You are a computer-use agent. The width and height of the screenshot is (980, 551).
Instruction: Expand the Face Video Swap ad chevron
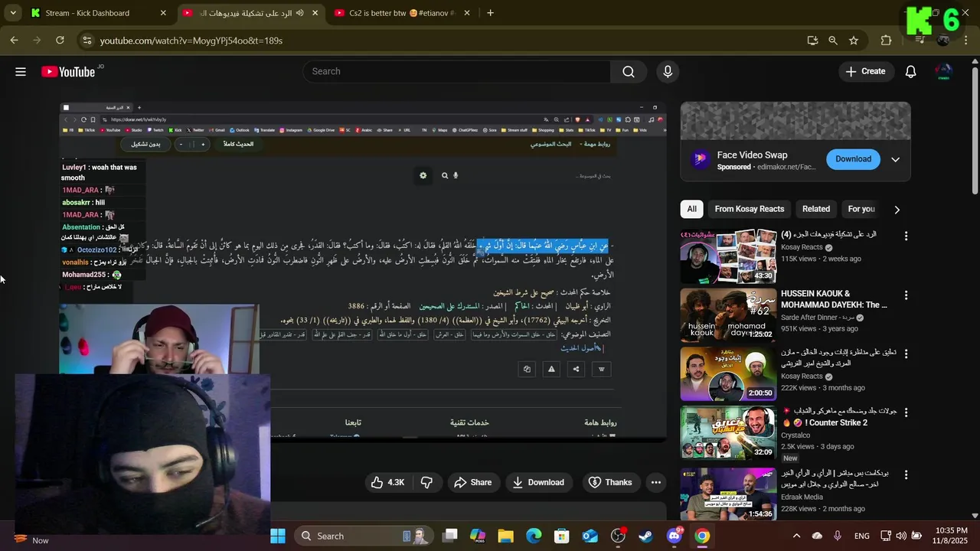[895, 159]
